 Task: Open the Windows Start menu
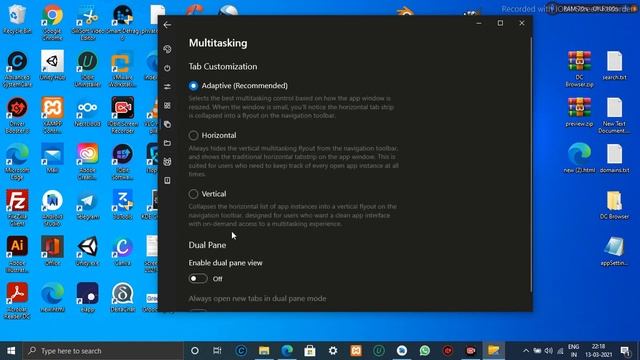pyautogui.click(x=11, y=351)
